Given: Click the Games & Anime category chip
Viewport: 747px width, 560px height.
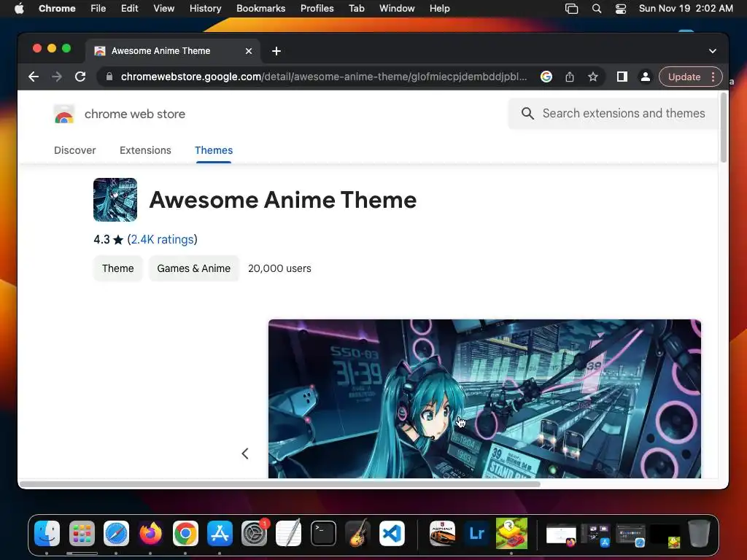Looking at the screenshot, I should pos(194,268).
